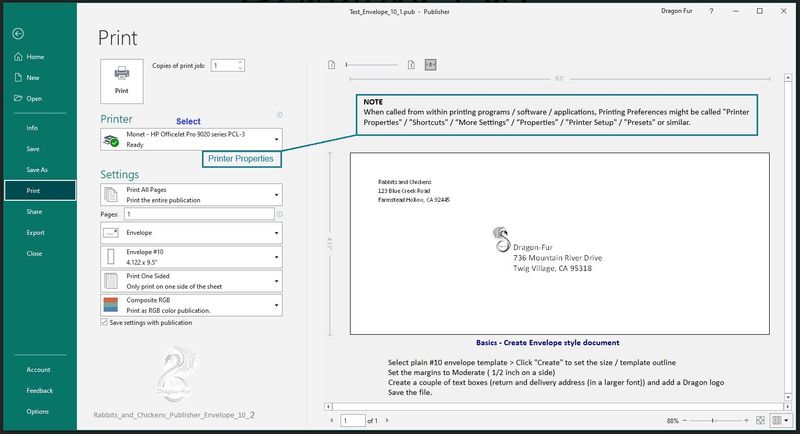Select Export in the left sidebar
The width and height of the screenshot is (800, 434).
tap(35, 232)
